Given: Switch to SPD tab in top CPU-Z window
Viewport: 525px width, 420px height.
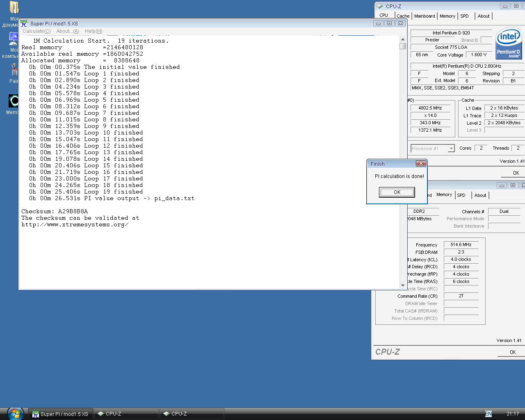Looking at the screenshot, I should [464, 16].
